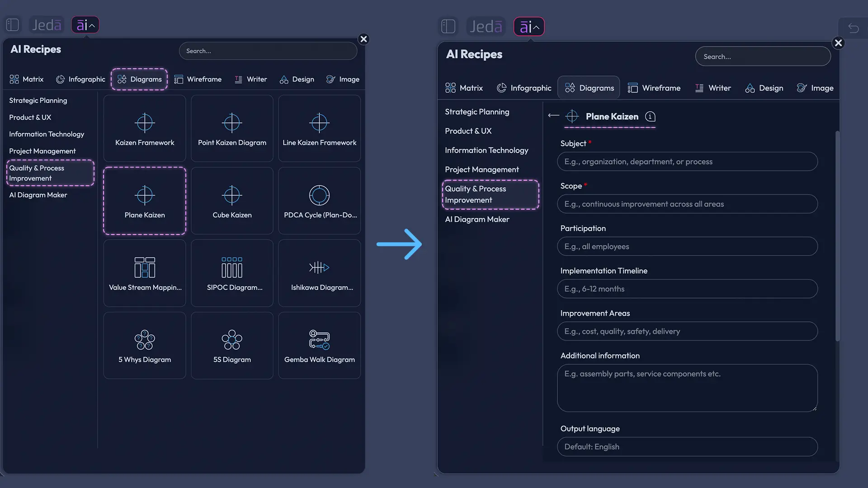Open the AI menu button in the left window
Image resolution: width=868 pixels, height=488 pixels.
coord(85,25)
